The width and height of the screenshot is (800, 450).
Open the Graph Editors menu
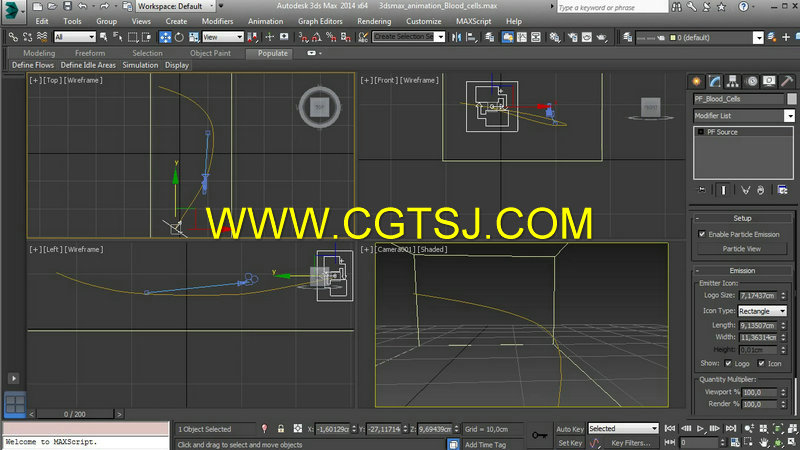pos(320,21)
